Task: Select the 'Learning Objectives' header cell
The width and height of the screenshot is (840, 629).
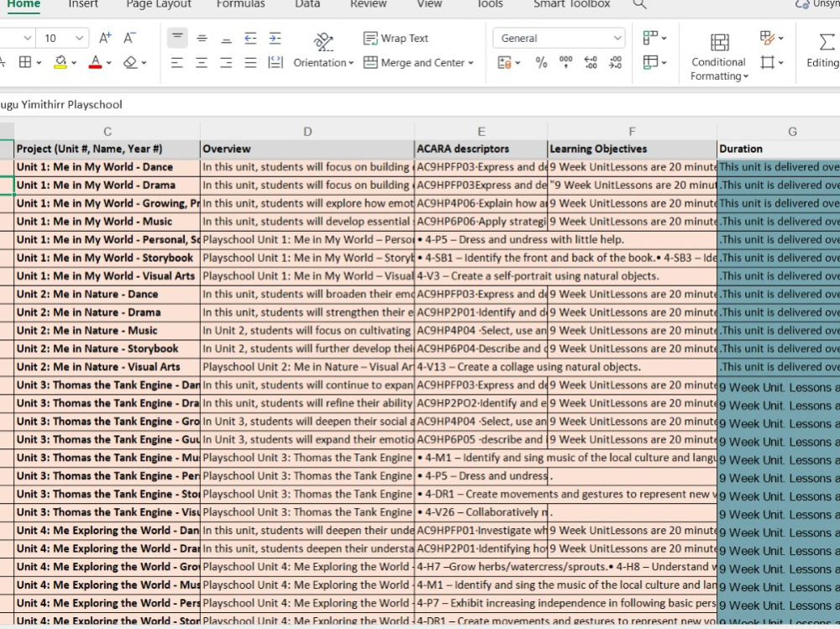Action: tap(633, 149)
